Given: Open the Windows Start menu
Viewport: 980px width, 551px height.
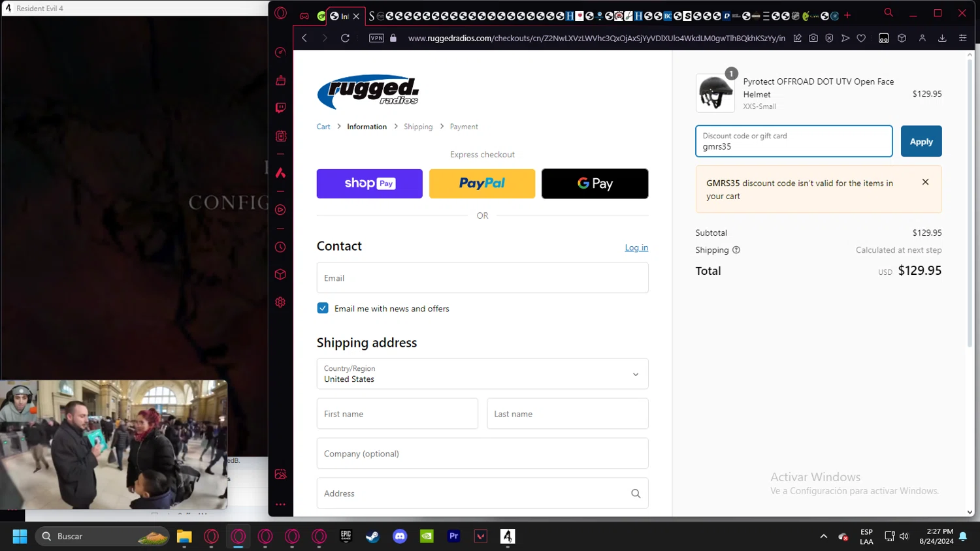Looking at the screenshot, I should [x=20, y=536].
